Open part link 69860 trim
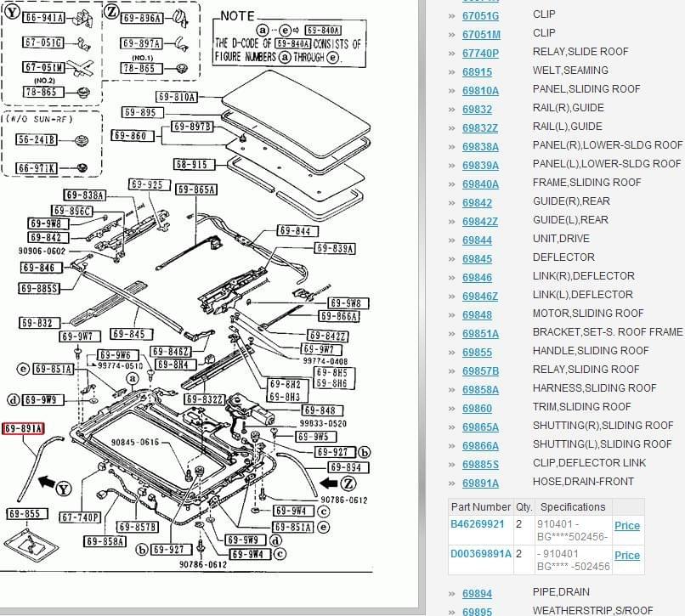The height and width of the screenshot is (616, 685). point(477,409)
